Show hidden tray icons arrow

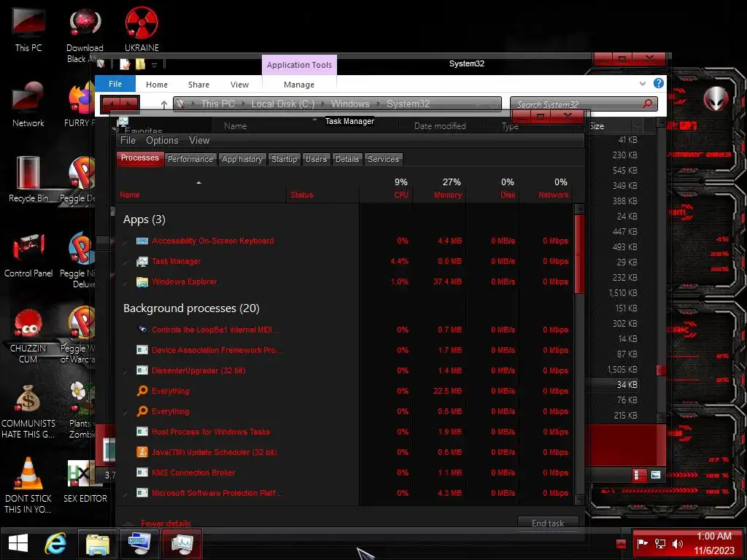click(x=621, y=543)
